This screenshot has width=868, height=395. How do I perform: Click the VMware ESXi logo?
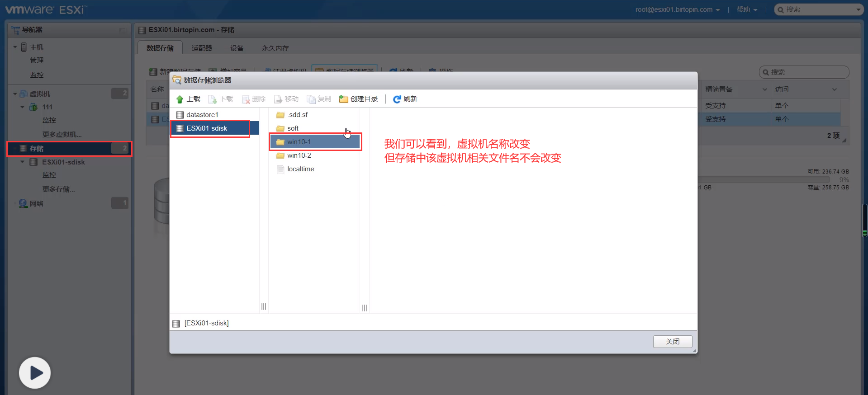(46, 9)
